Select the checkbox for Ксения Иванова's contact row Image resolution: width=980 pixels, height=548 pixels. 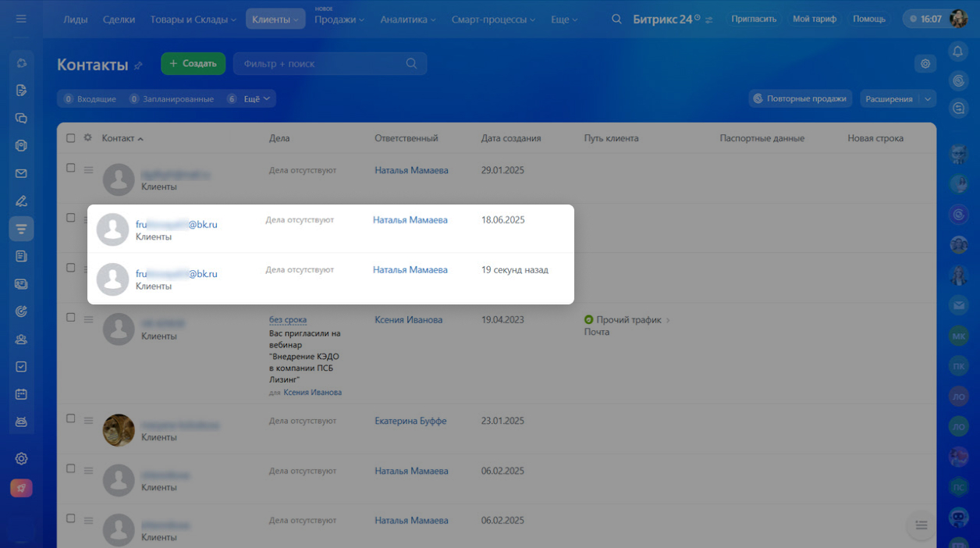(x=71, y=318)
